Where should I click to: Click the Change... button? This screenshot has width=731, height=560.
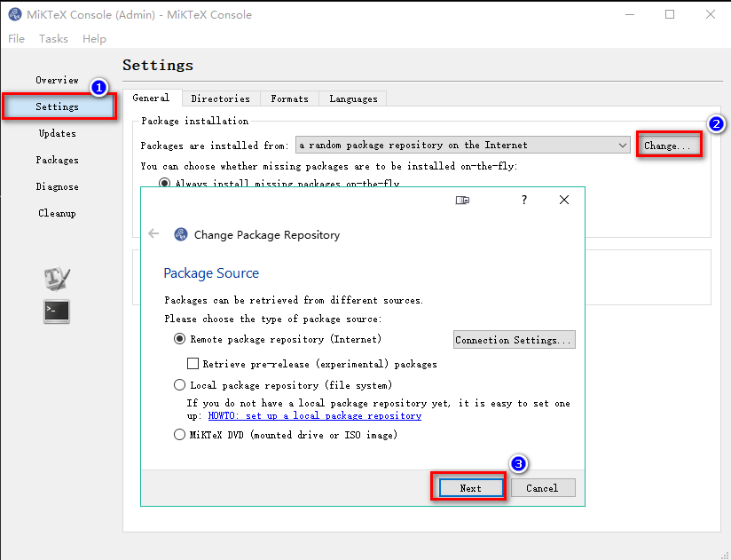pos(669,146)
